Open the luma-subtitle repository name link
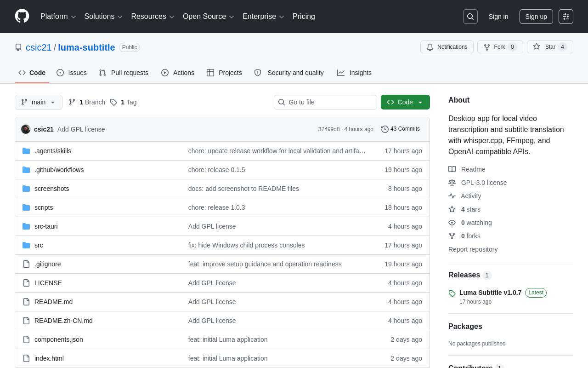Screen dimensions: 588x368 tap(86, 47)
